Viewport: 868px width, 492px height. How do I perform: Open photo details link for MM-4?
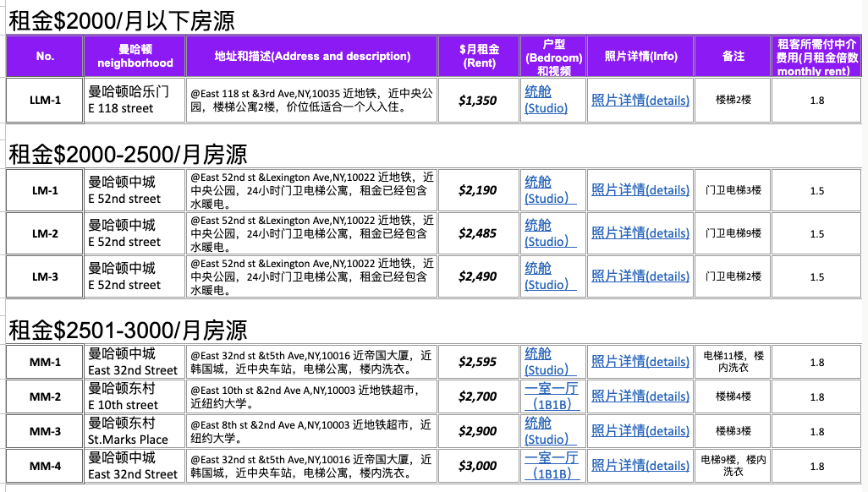coord(640,466)
